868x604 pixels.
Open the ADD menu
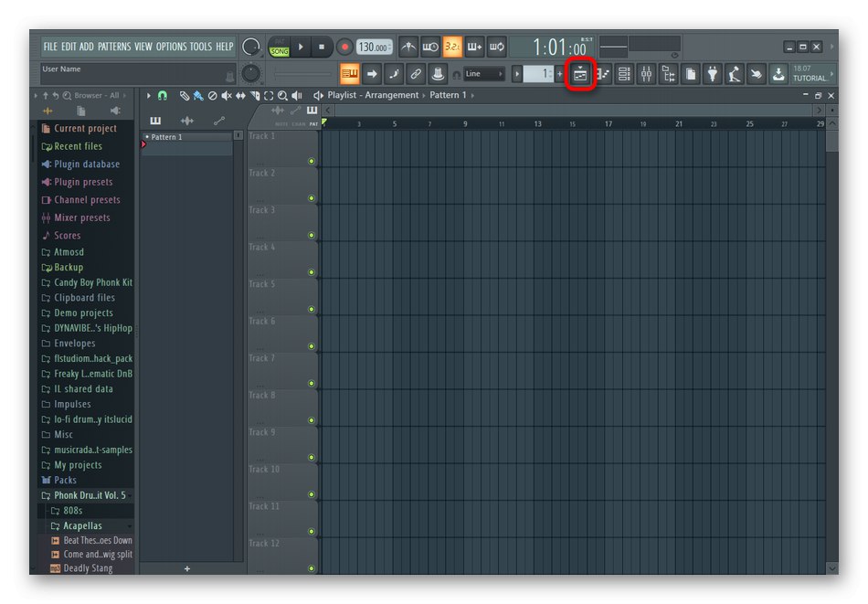(87, 47)
